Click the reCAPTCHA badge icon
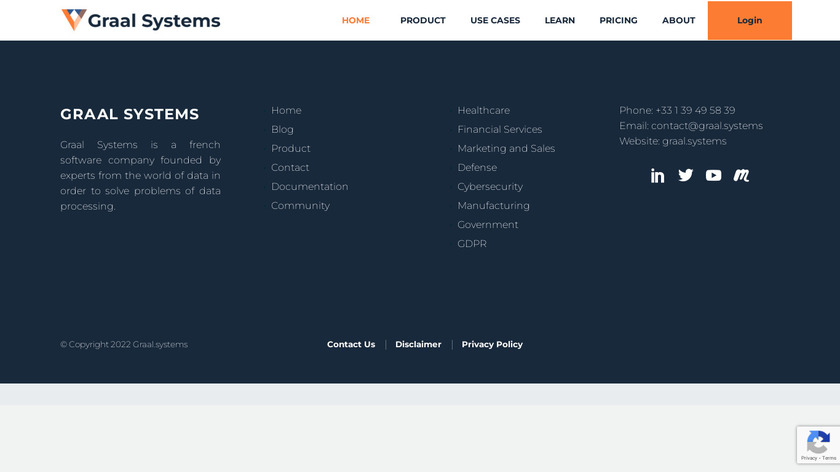This screenshot has width=840, height=472. click(818, 441)
